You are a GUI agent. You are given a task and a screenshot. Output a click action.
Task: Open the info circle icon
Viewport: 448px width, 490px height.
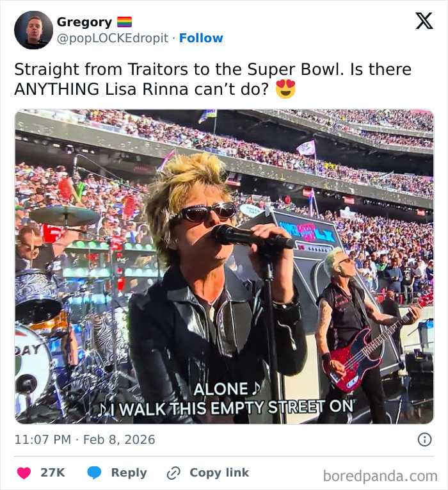424,439
